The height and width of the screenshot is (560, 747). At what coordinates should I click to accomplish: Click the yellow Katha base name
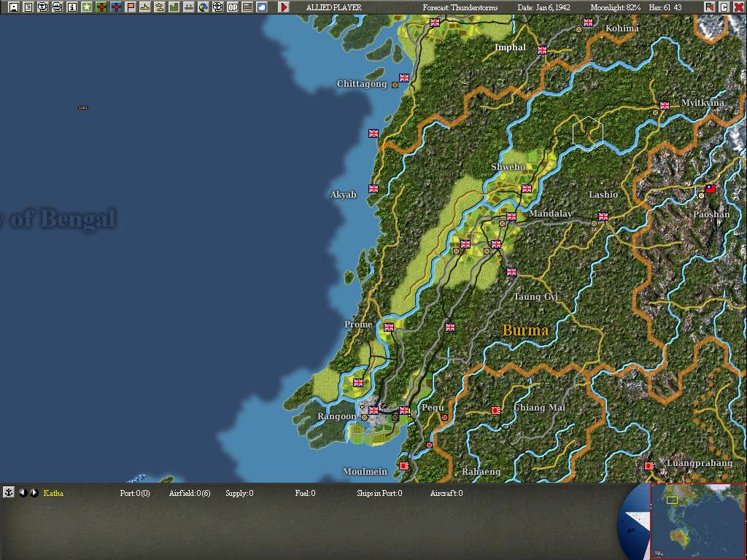click(x=53, y=494)
